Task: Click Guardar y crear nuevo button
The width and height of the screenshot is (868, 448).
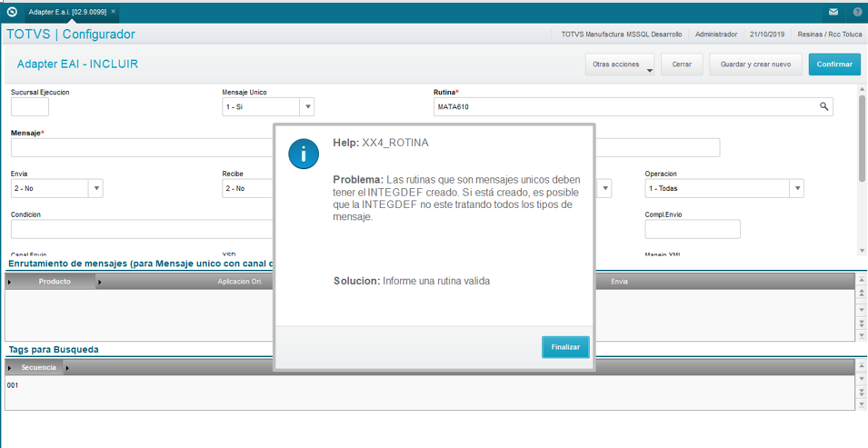Action: click(755, 65)
